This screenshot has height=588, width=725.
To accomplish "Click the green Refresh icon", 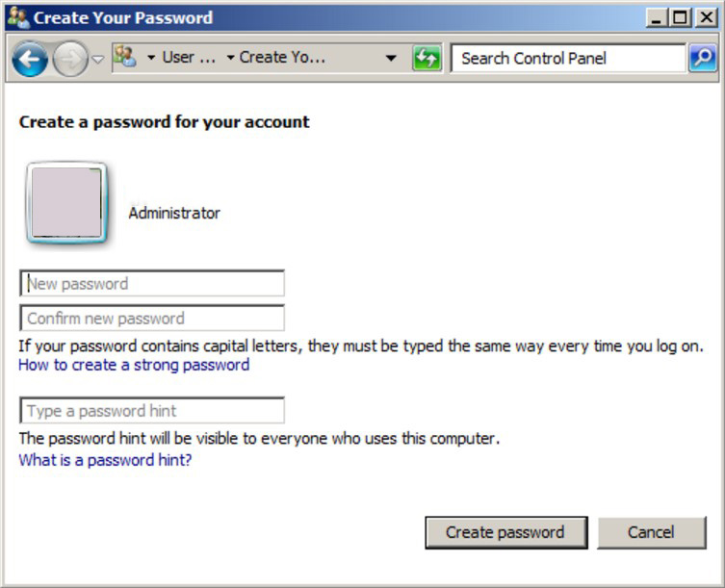I will point(427,59).
